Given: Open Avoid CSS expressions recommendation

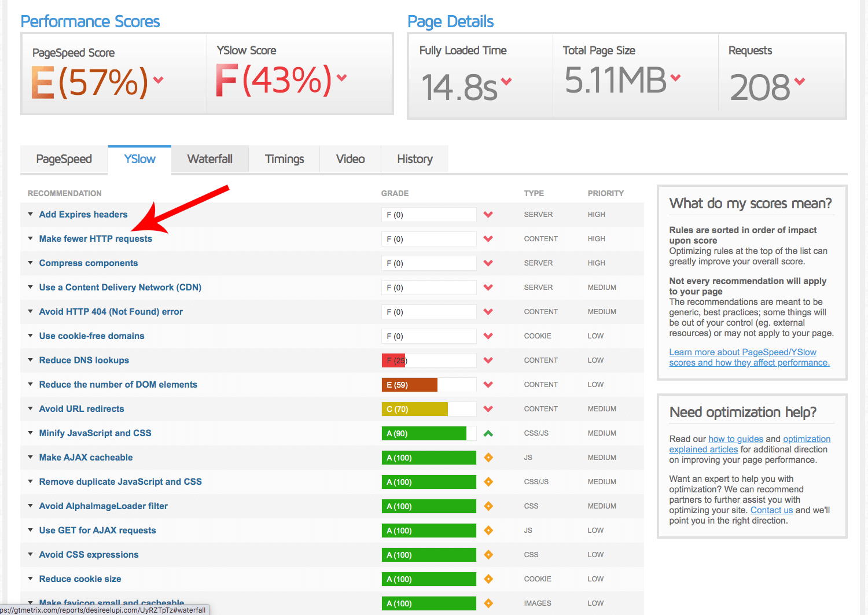Looking at the screenshot, I should click(89, 555).
